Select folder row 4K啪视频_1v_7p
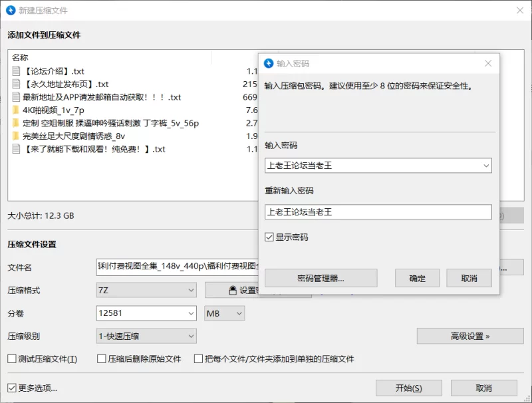532x403 pixels. pyautogui.click(x=135, y=110)
